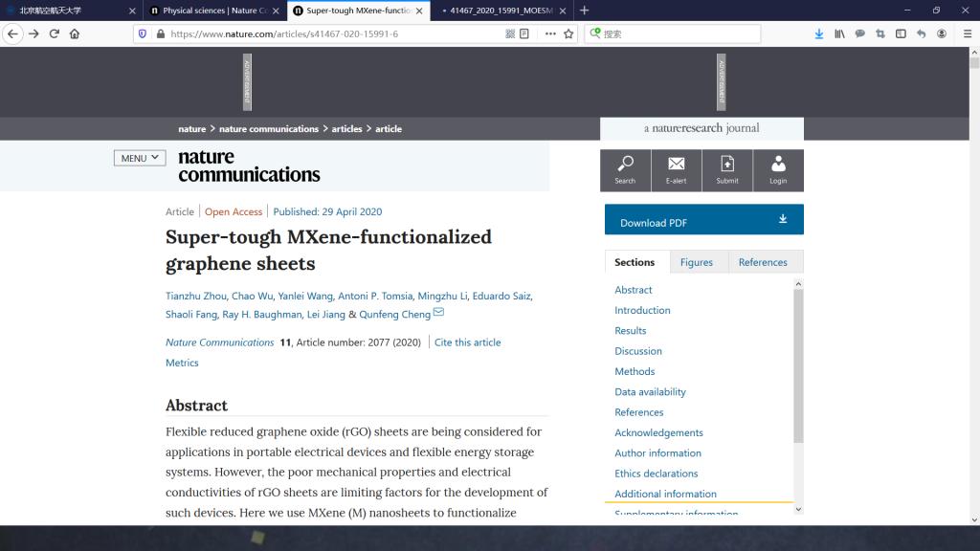Screen dimensions: 980x551
Task: Click the sections list scrollbar
Action: coord(798,364)
